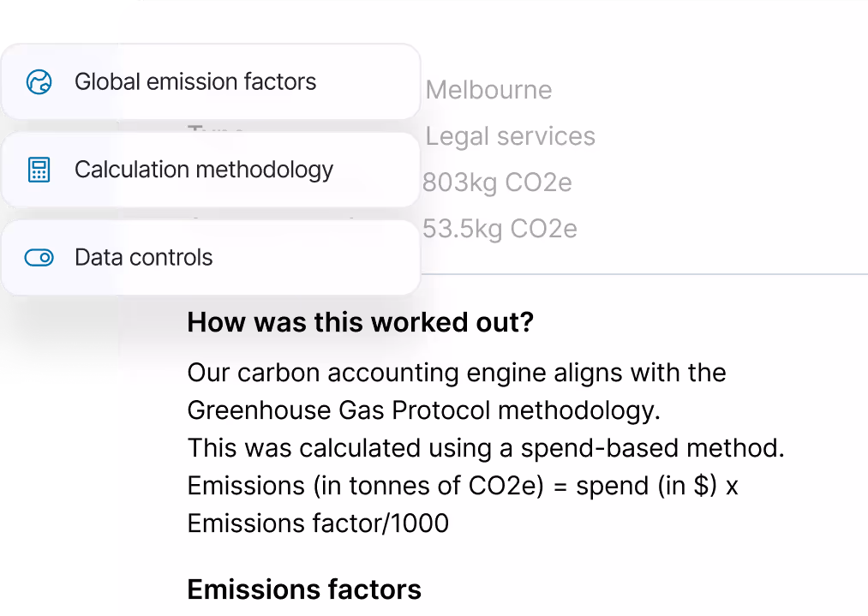Image resolution: width=868 pixels, height=616 pixels.
Task: Click the Emissions factors section heading
Action: tap(304, 589)
